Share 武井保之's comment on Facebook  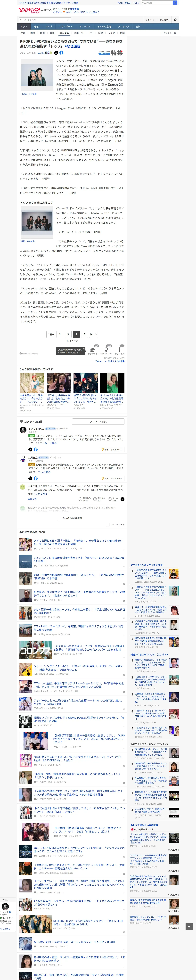pos(35,478)
